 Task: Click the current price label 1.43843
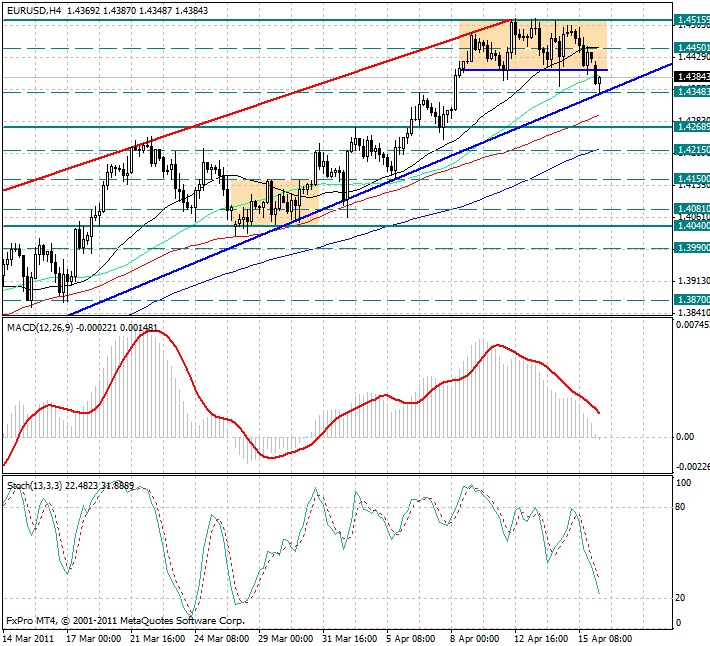point(691,77)
